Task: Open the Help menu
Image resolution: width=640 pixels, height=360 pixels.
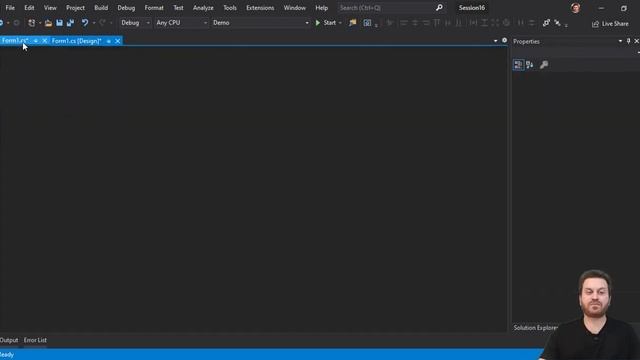Action: pyautogui.click(x=322, y=8)
